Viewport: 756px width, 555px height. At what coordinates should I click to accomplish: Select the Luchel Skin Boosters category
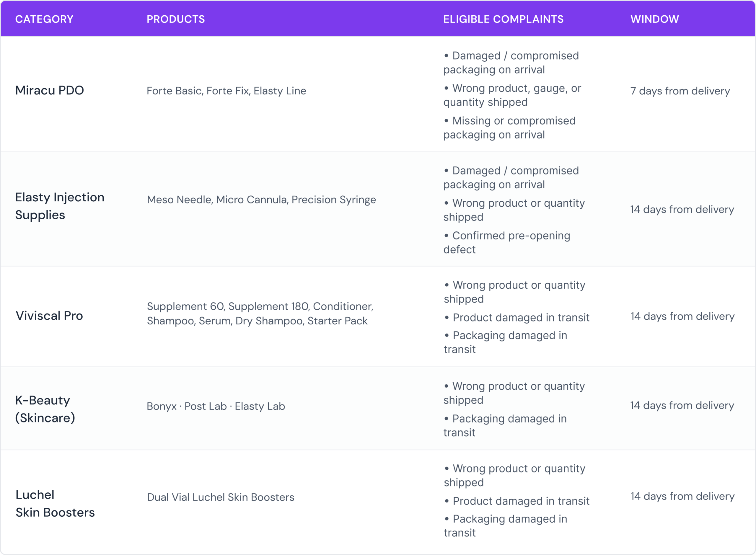[55, 503]
